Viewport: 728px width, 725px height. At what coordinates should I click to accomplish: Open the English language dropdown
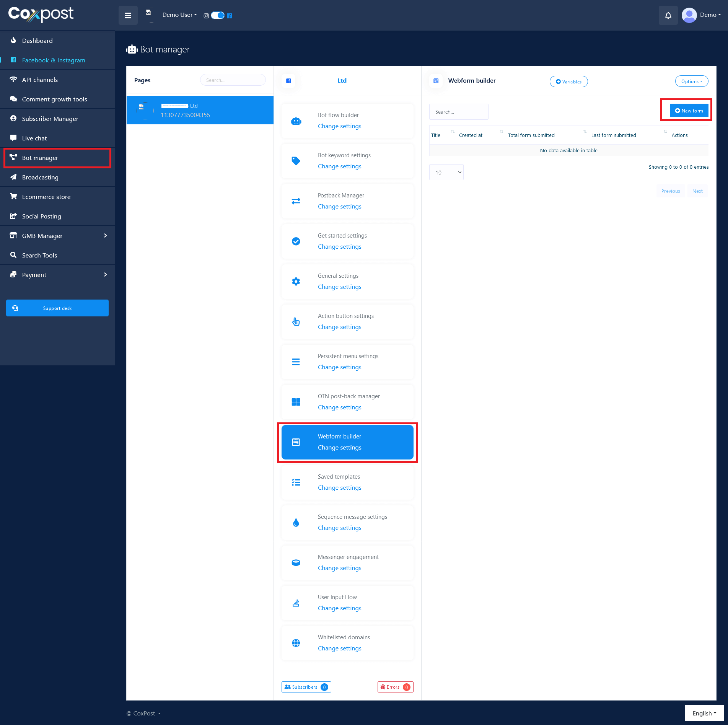click(x=704, y=713)
